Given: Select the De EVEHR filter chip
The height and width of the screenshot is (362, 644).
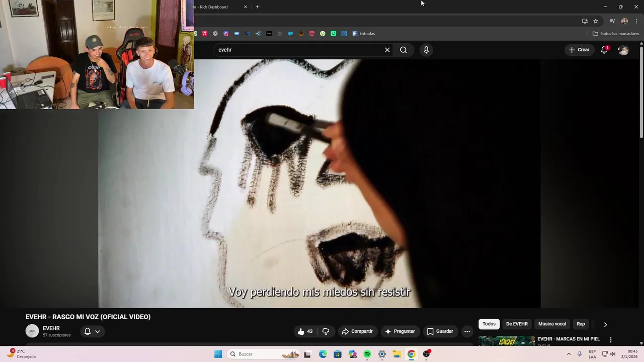Looking at the screenshot, I should [x=517, y=324].
